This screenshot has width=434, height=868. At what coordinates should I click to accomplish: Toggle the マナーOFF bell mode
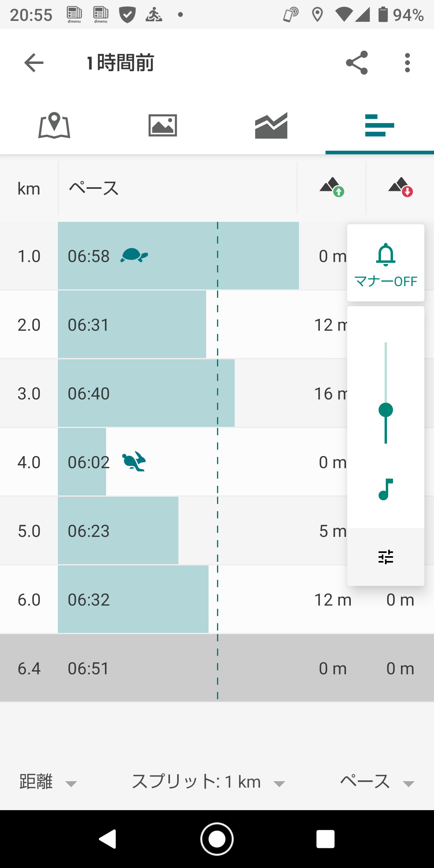(x=386, y=263)
